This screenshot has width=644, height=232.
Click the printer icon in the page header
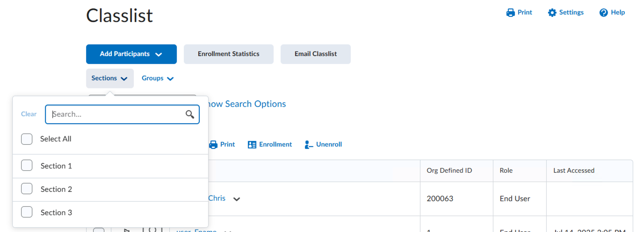coord(511,13)
